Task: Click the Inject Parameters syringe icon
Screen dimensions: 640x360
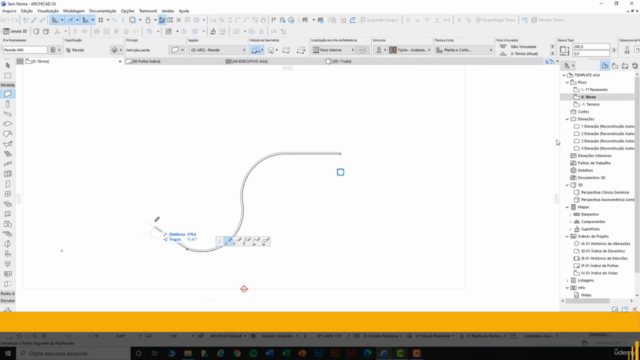Action: point(42,20)
